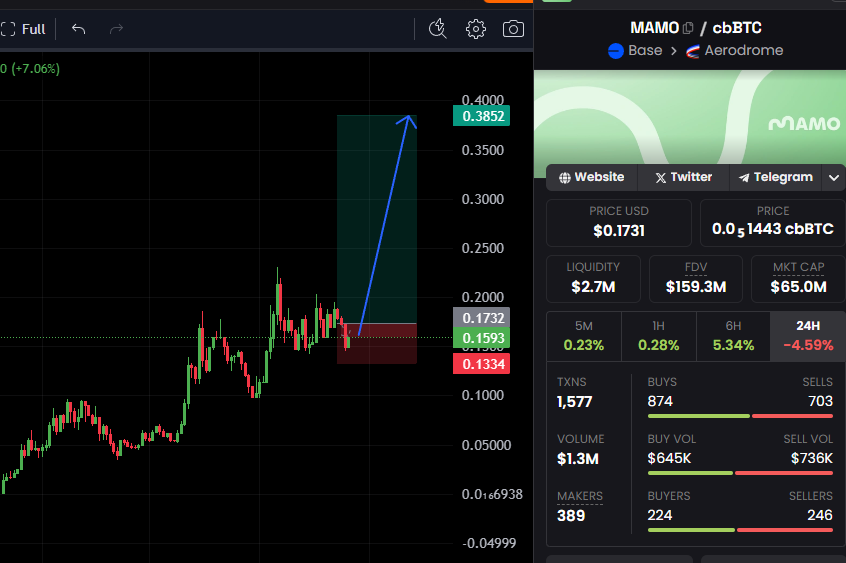Image resolution: width=846 pixels, height=563 pixels.
Task: Click the Full screen chart button
Action: (x=23, y=29)
